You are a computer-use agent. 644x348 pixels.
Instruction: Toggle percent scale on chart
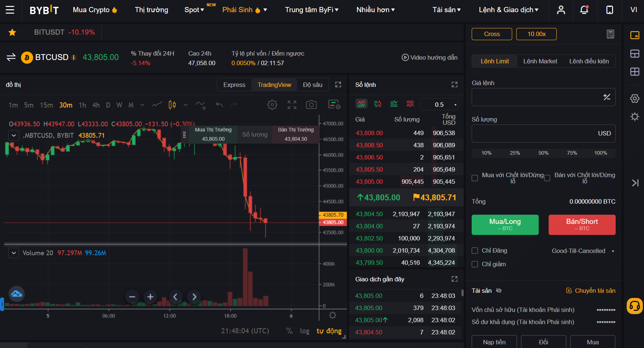[289, 331]
